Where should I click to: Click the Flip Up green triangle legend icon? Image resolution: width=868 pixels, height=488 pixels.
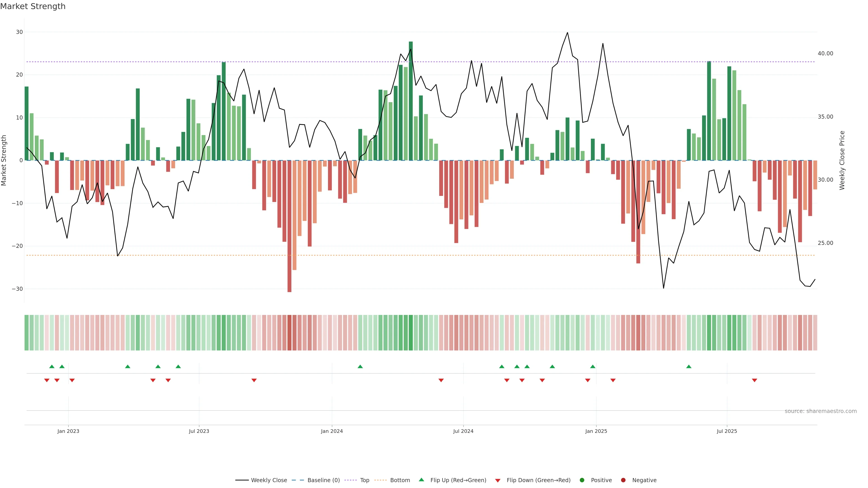click(421, 480)
